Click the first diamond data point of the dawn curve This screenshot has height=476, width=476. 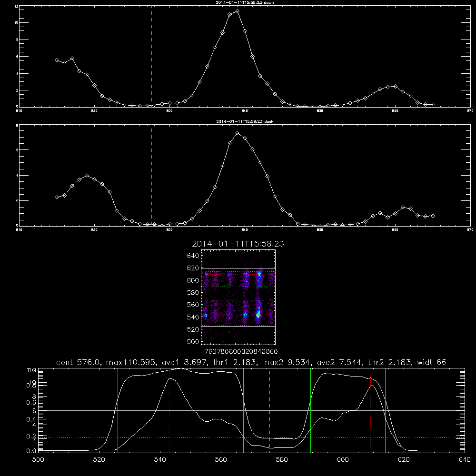(x=57, y=60)
